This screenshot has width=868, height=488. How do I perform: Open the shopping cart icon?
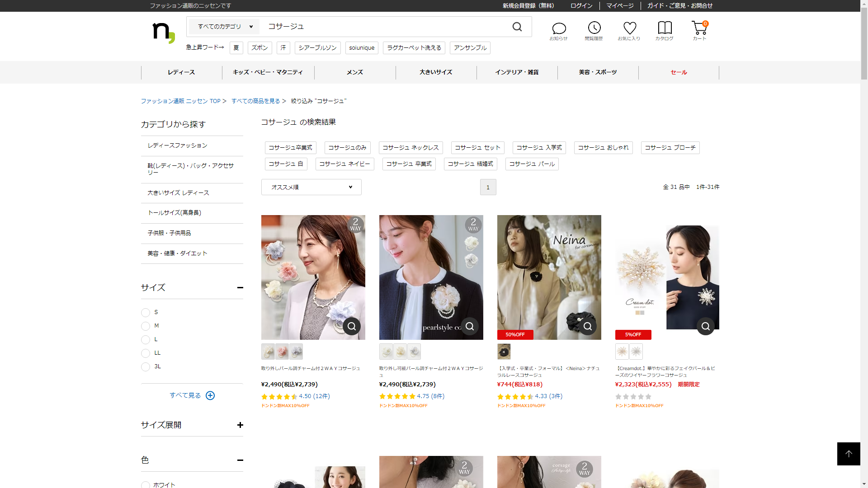[699, 28]
